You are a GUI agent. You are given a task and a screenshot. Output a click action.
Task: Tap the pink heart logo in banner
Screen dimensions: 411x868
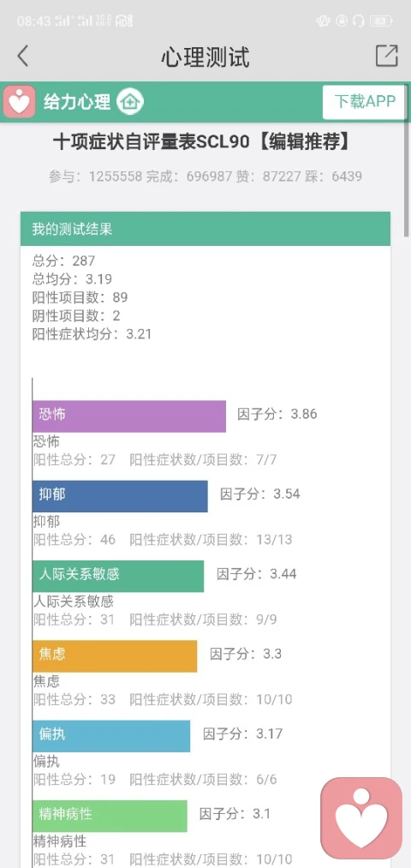20,102
